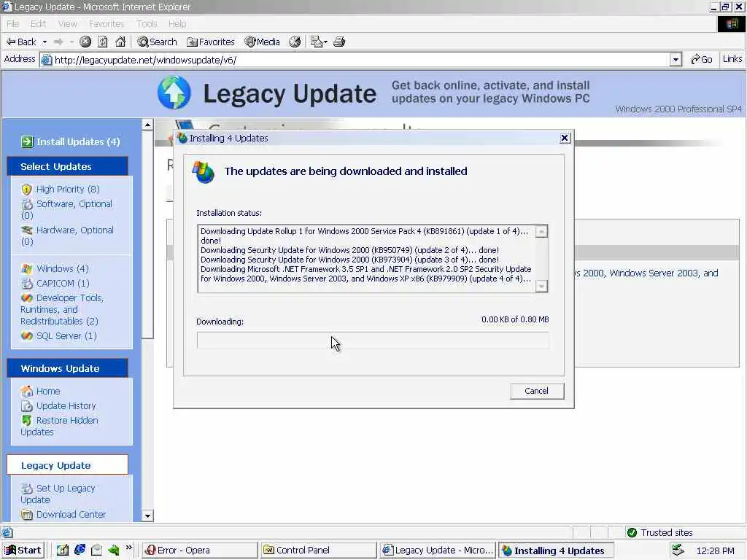Open Developer Tools, Runtimes, and Redistributables category
Viewport: 747px width, 560px height.
click(62, 309)
